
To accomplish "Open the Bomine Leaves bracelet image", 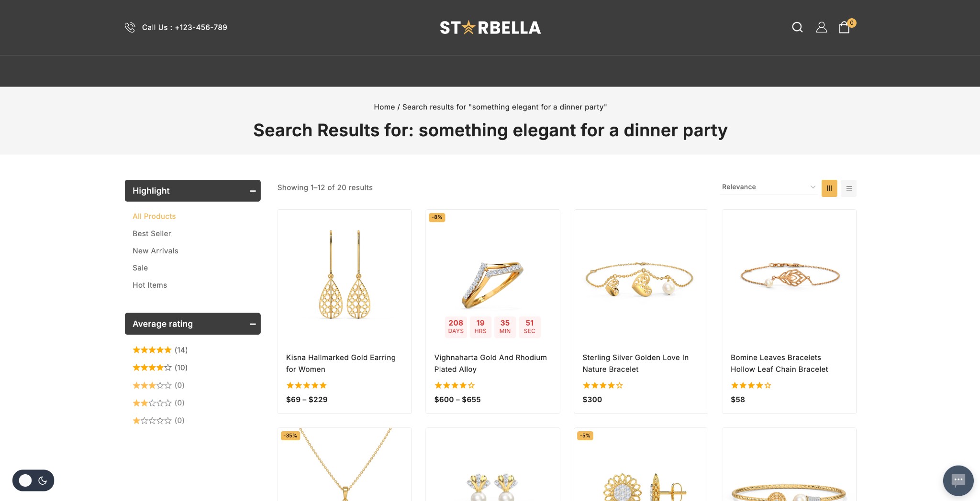I will pos(789,276).
